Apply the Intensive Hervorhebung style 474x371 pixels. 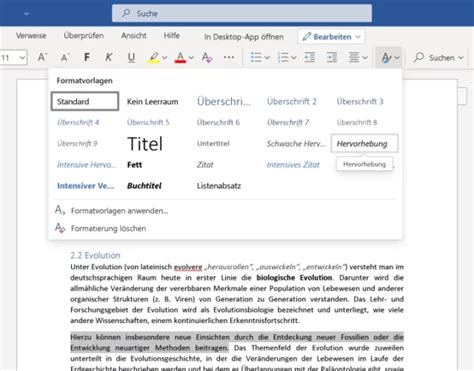86,165
